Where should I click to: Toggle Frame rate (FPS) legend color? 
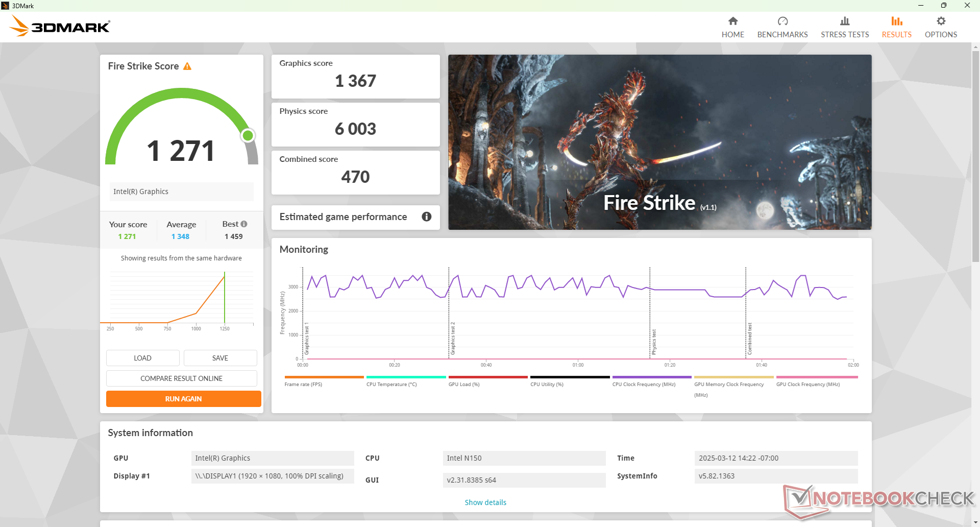324,377
